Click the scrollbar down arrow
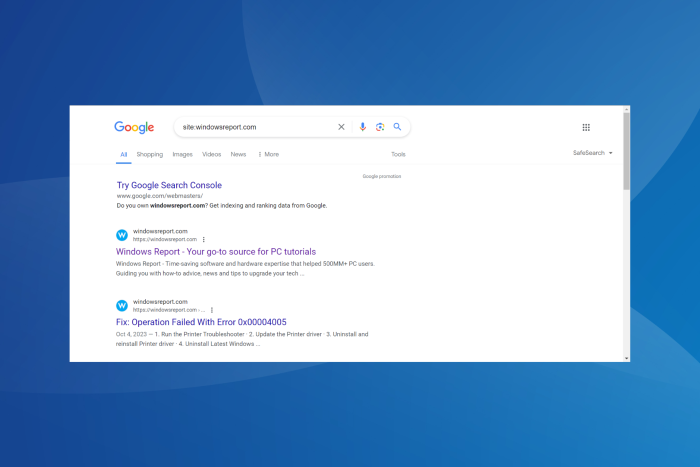Viewport: 700px width, 467px height. (x=627, y=358)
